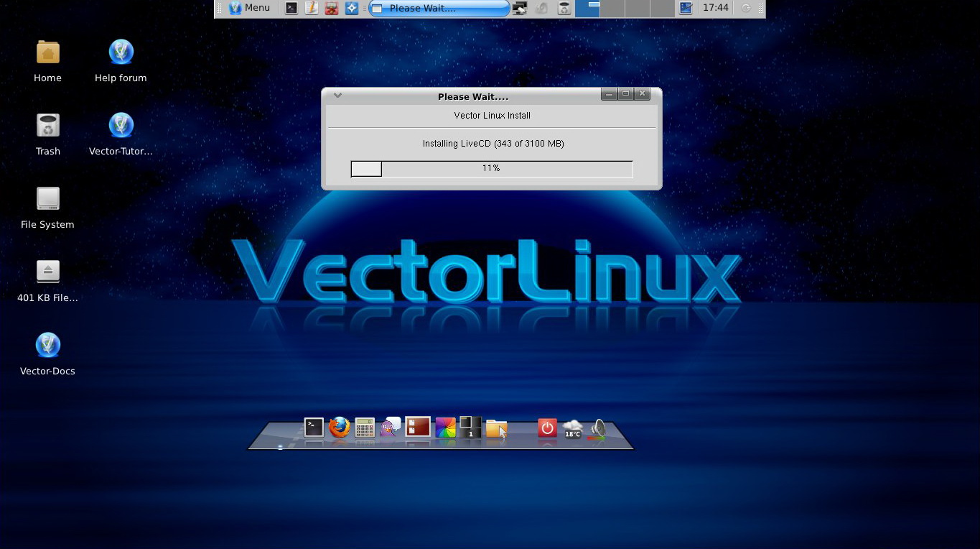Click the 17:44 clock
This screenshot has width=980, height=549.
(x=715, y=8)
